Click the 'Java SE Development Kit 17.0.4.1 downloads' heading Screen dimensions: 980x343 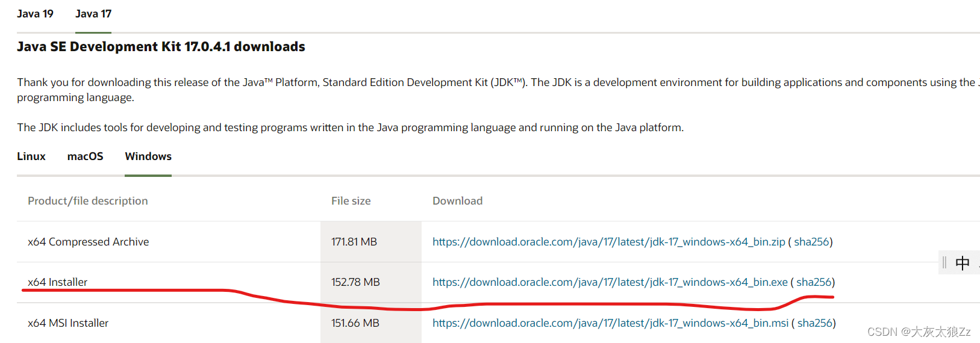pyautogui.click(x=161, y=47)
